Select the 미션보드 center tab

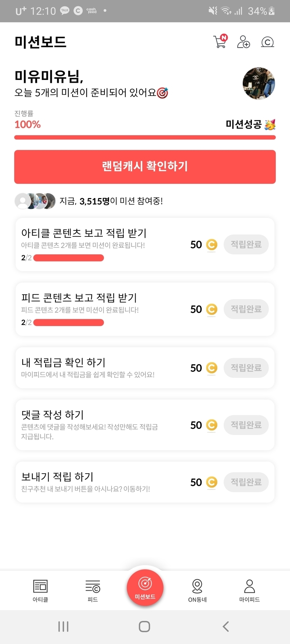[145, 587]
